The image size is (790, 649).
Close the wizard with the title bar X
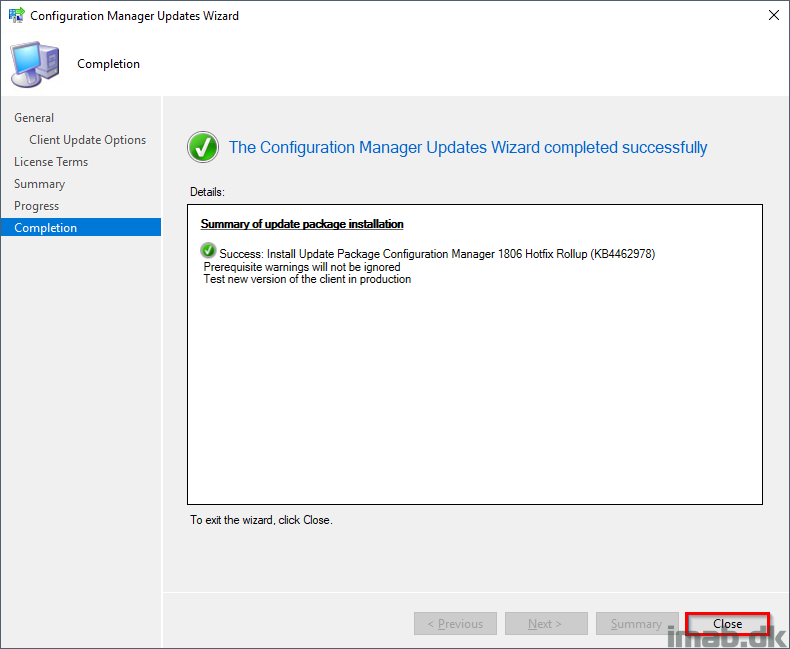pyautogui.click(x=774, y=16)
